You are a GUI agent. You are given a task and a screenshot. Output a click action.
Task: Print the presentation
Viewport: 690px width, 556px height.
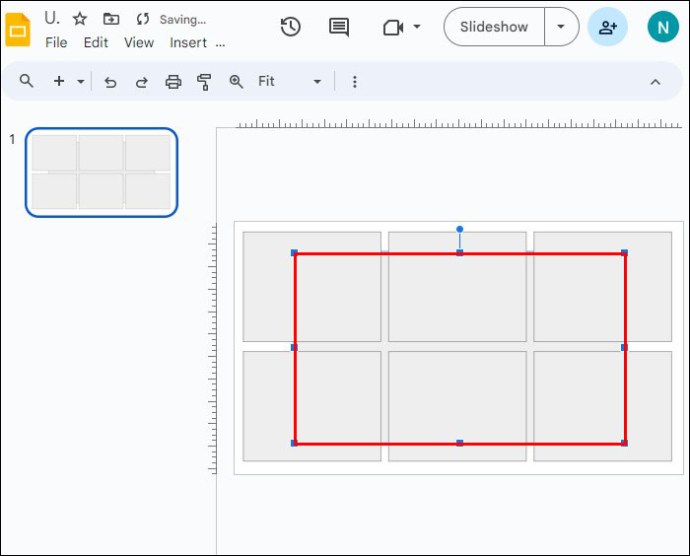(173, 82)
